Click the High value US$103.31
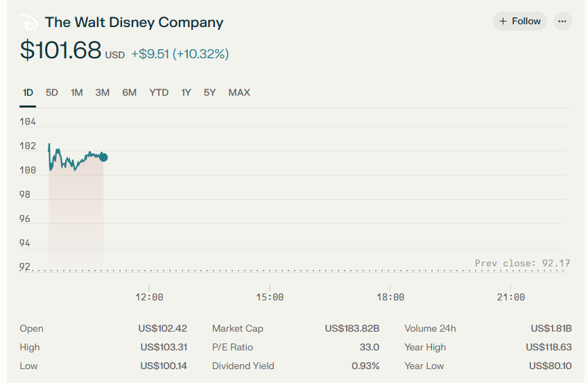This screenshot has width=588, height=383. (164, 347)
